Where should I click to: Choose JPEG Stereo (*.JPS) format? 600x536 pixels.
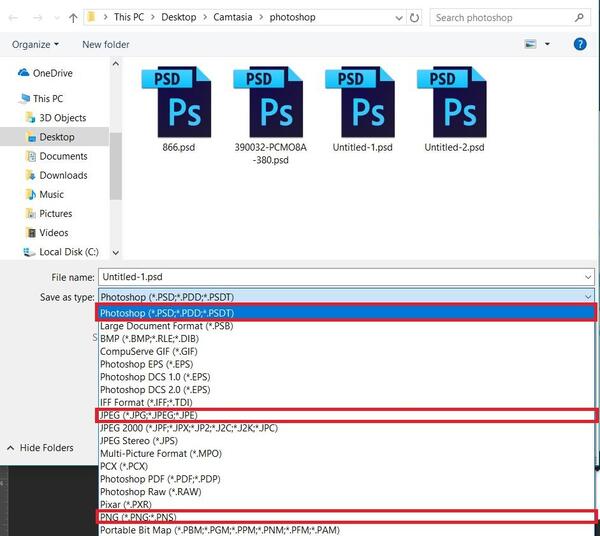point(346,441)
